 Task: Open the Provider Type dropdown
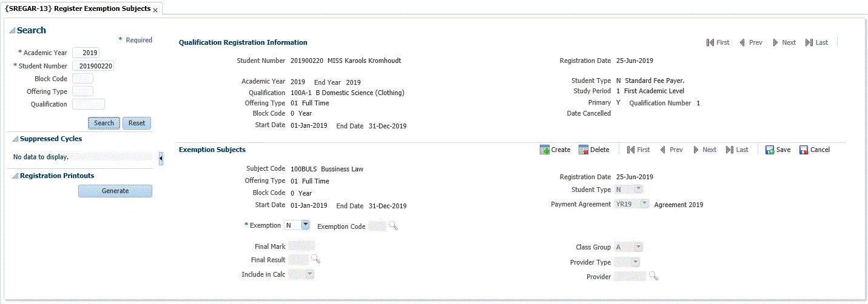[x=635, y=262]
